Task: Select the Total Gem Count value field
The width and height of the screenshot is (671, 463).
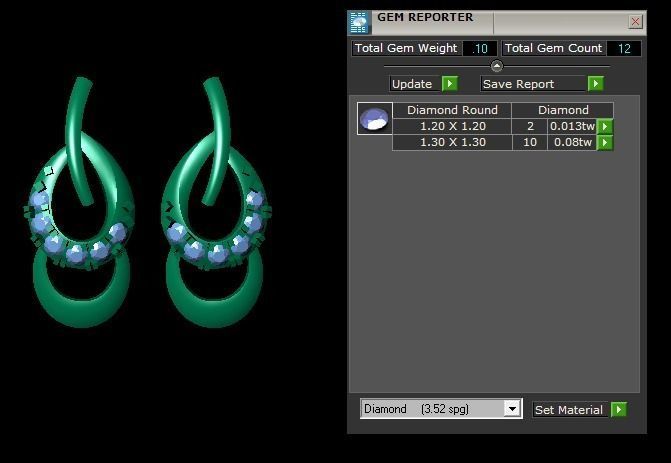Action: 624,48
